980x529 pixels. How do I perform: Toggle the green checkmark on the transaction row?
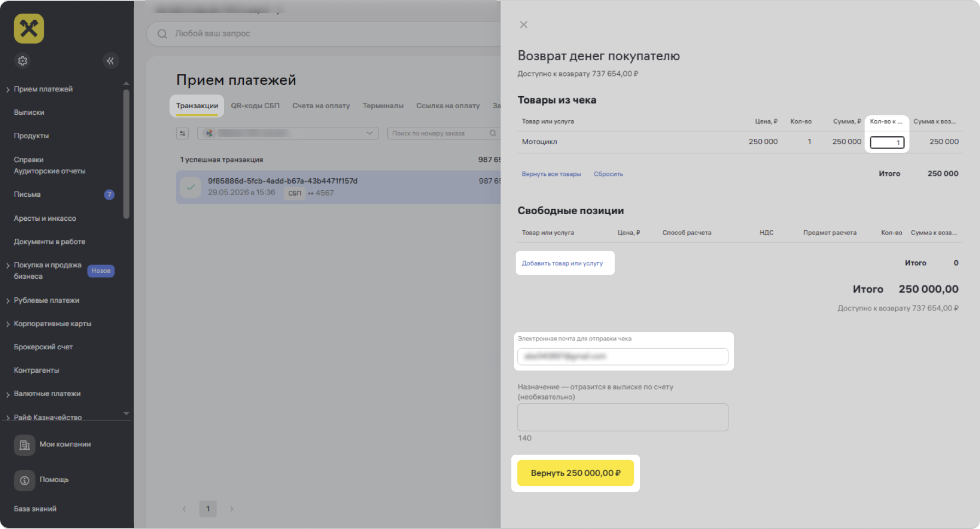(x=190, y=187)
